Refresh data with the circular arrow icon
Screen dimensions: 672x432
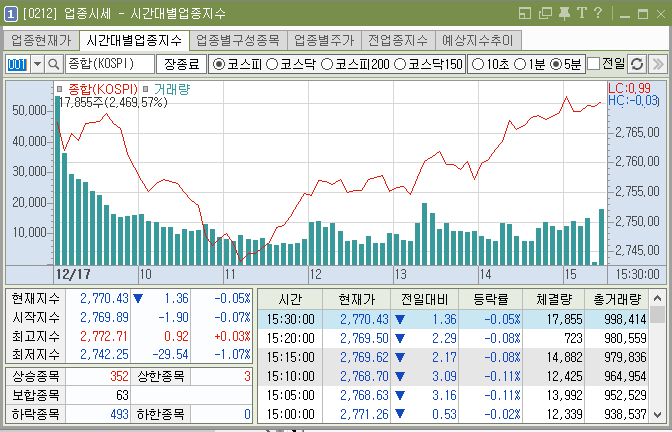[637, 64]
